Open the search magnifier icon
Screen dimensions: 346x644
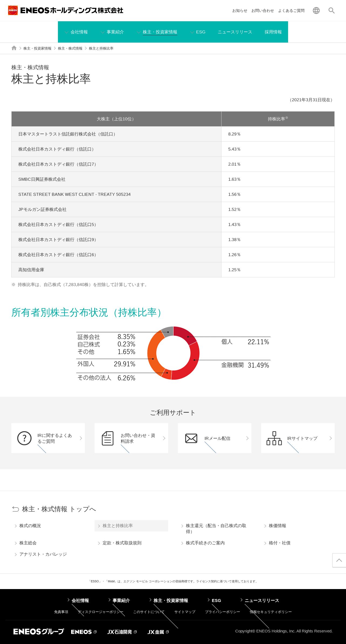point(331,11)
